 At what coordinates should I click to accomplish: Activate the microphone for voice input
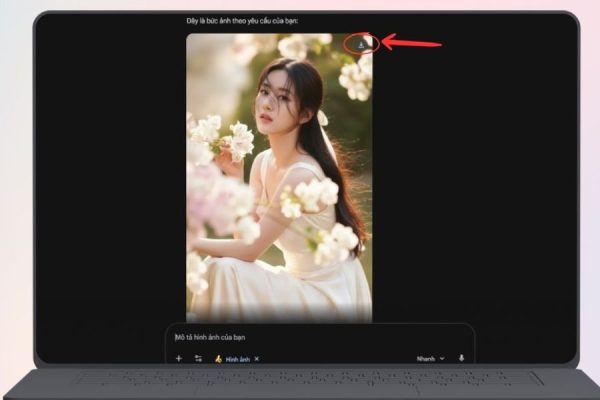[x=462, y=358]
